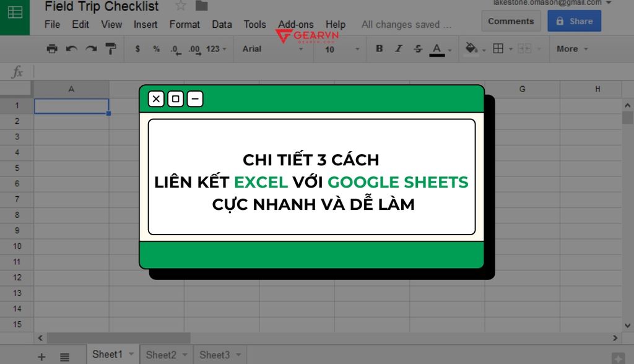Click the Merge cells icon
The image size is (634, 364).
(x=523, y=48)
